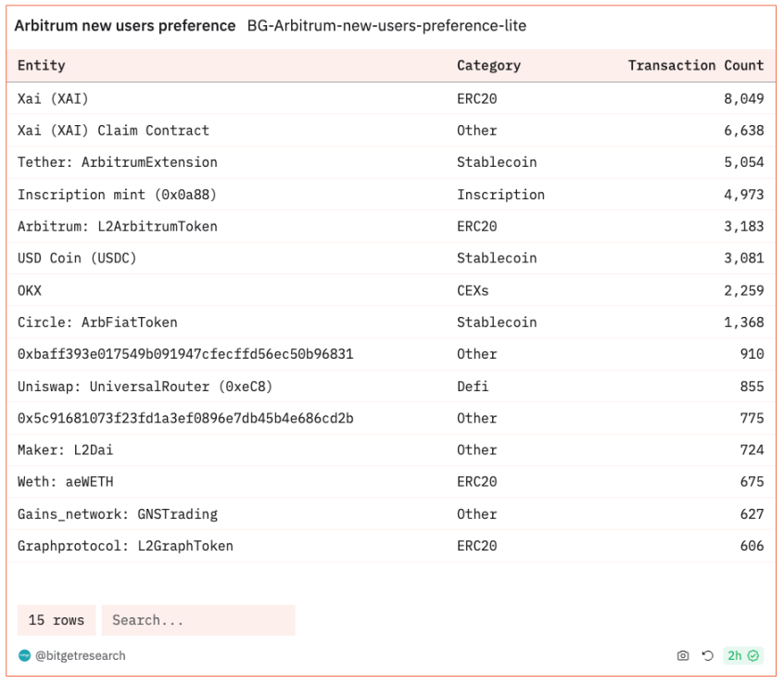Select the Xai (XAI) entity cell

click(x=53, y=98)
